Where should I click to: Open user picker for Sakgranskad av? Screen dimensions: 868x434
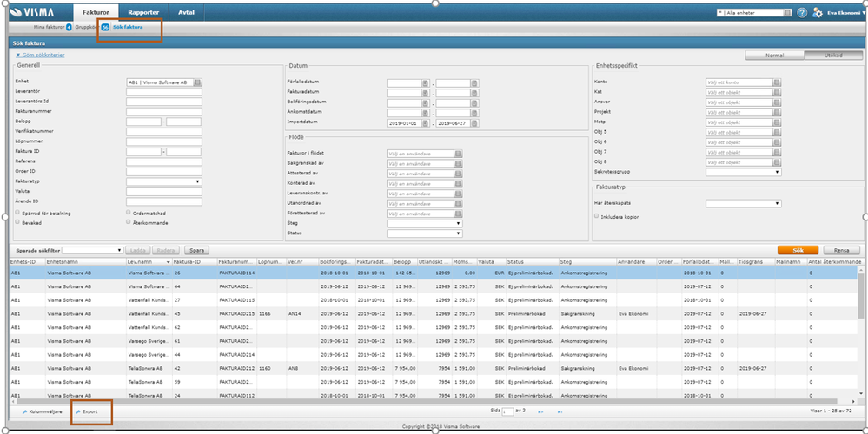459,164
